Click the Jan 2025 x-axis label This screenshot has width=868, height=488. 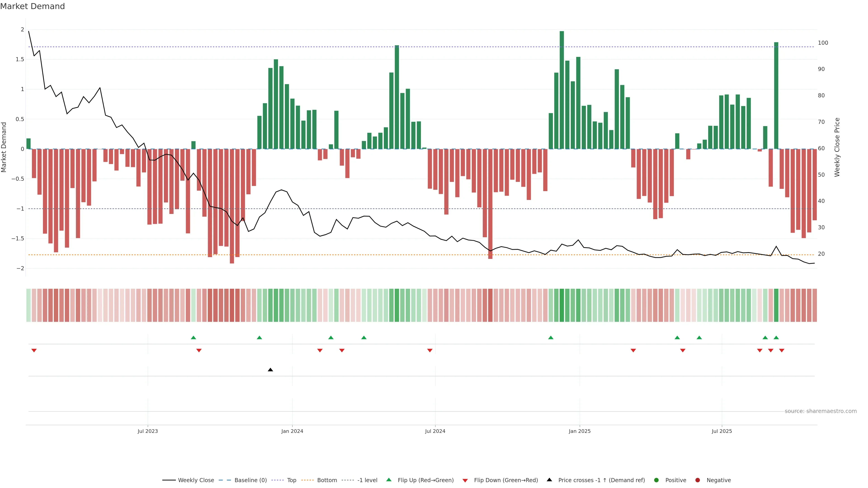click(x=580, y=431)
